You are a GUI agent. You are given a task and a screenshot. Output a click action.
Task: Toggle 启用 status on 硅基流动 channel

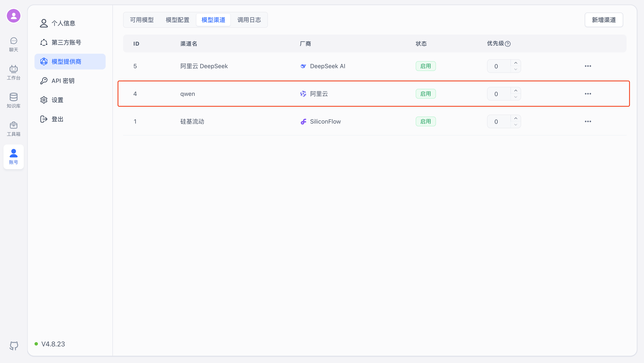point(425,121)
